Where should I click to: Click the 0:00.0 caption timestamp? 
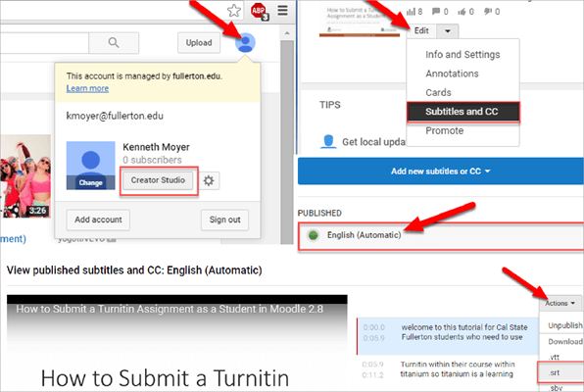[x=374, y=327]
